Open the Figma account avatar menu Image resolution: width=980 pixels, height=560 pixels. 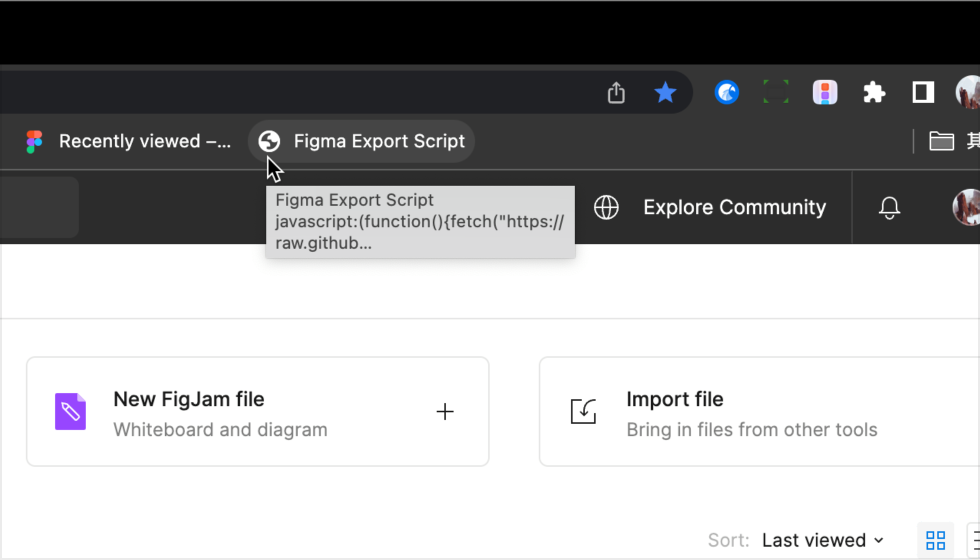966,207
